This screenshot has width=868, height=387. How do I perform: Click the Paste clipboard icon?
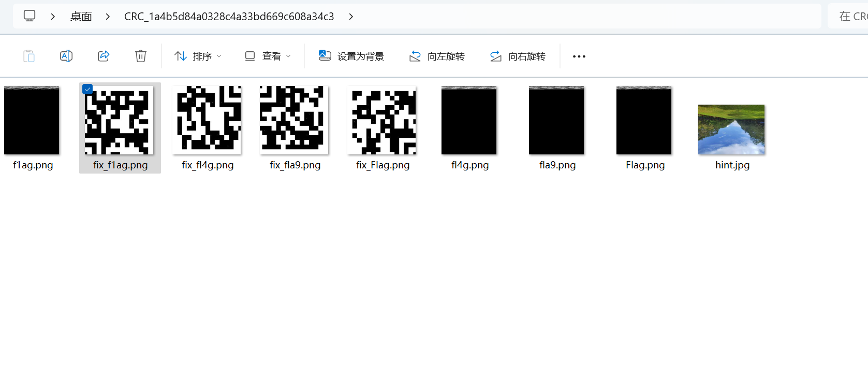click(x=29, y=56)
